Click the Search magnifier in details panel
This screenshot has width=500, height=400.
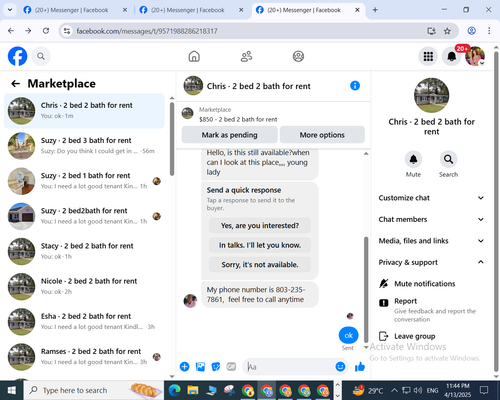click(x=448, y=159)
